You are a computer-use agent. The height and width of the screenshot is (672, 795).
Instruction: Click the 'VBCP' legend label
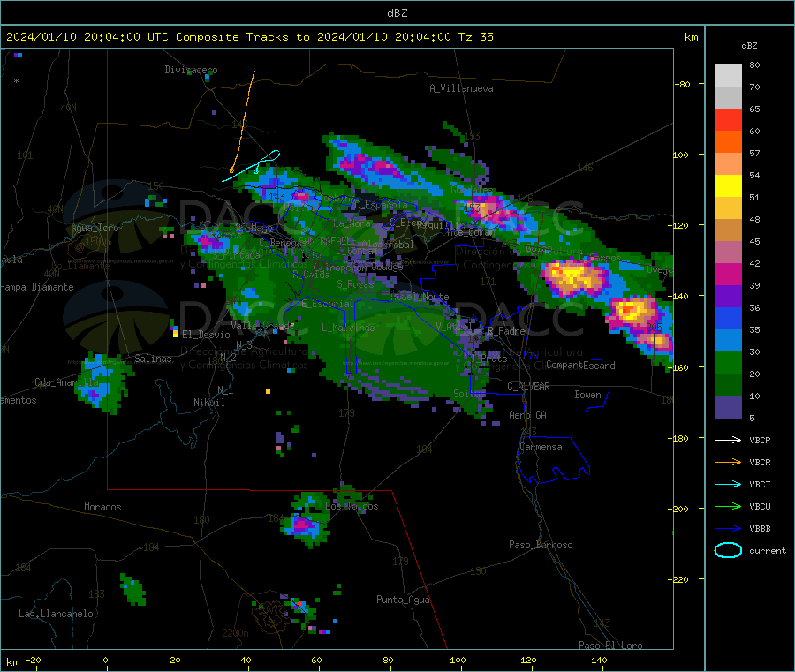(x=760, y=441)
